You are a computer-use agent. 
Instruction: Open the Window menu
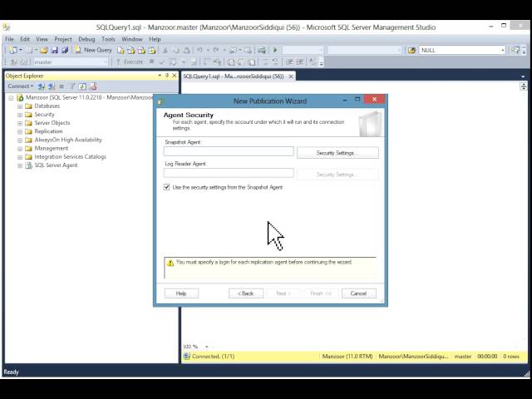coord(132,39)
